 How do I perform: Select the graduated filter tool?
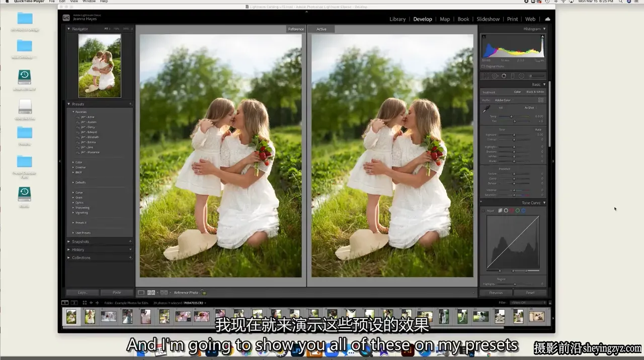pyautogui.click(x=512, y=76)
